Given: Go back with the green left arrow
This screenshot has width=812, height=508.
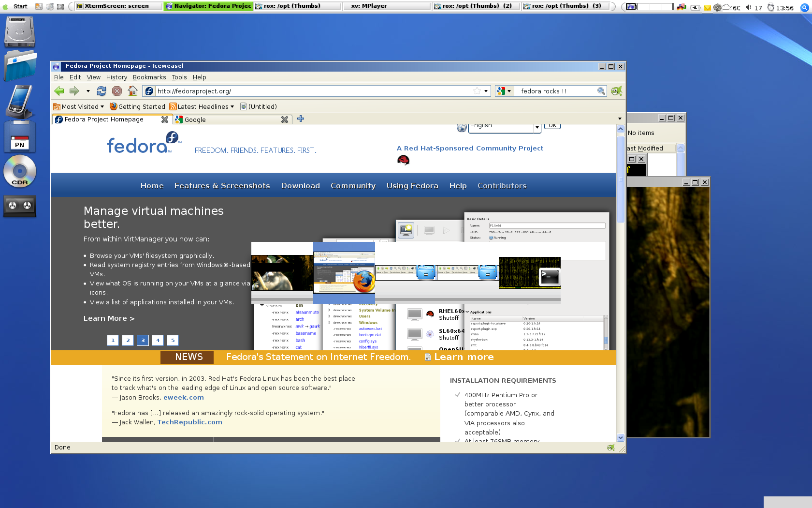Looking at the screenshot, I should coord(59,91).
